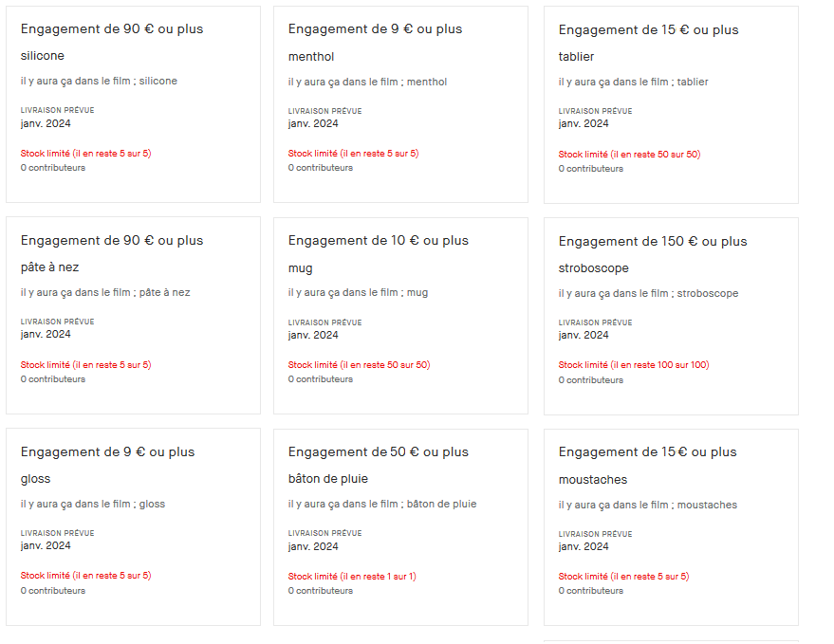The image size is (834, 644).
Task: Select the pâte à nez reward name
Action: click(49, 267)
